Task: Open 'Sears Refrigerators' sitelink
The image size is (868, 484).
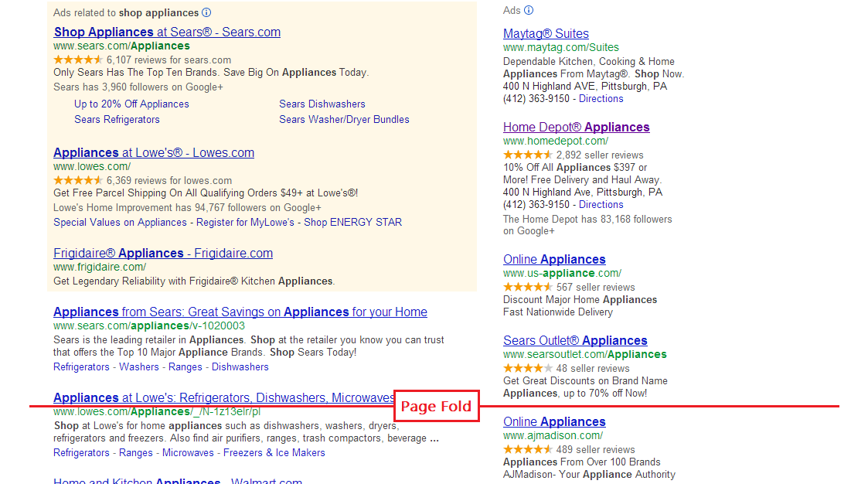Action: coord(117,120)
